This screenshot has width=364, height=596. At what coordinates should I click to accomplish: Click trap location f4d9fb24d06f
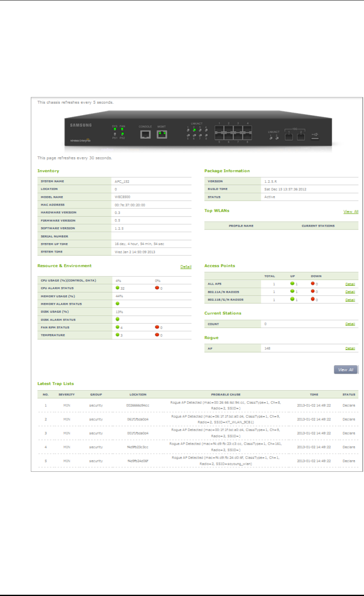pyautogui.click(x=138, y=461)
